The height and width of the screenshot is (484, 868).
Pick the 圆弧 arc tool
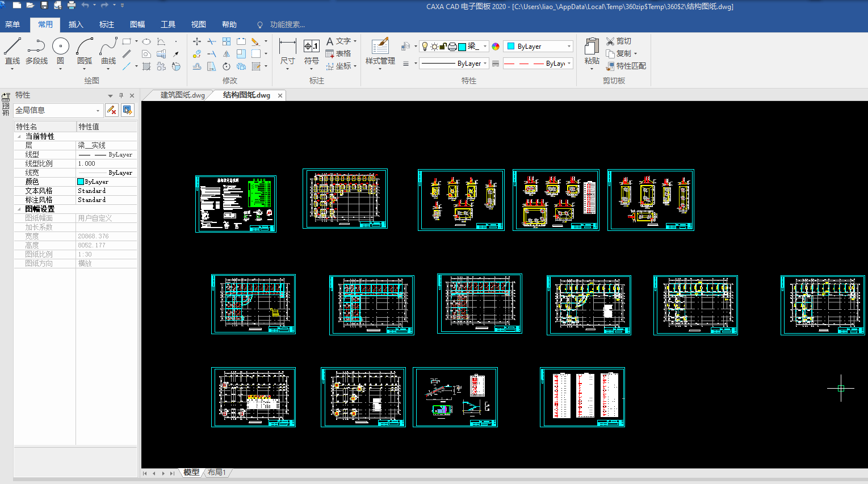pyautogui.click(x=85, y=52)
